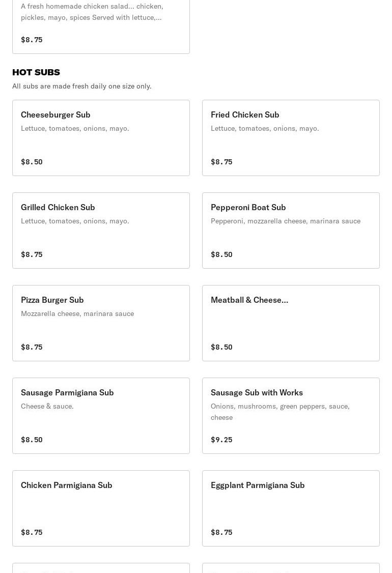Image resolution: width=392 pixels, height=573 pixels.
Task: Click the partially visible bottom-right menu card
Action: (291, 568)
